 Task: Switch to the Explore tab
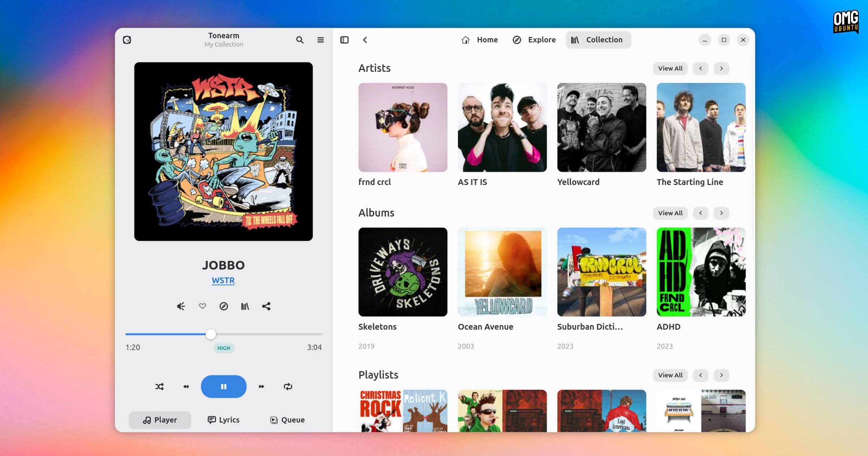pos(534,40)
